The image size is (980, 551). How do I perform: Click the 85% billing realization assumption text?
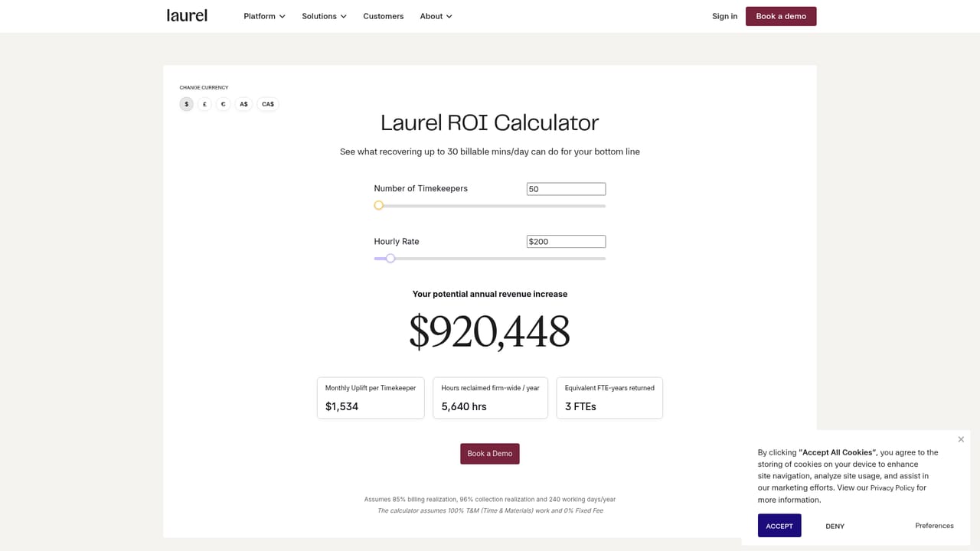(490, 499)
